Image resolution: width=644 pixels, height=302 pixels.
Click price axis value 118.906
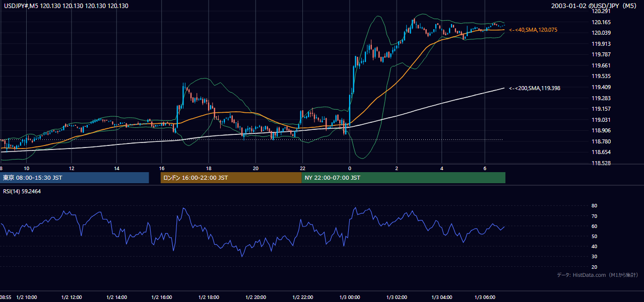[x=601, y=130]
